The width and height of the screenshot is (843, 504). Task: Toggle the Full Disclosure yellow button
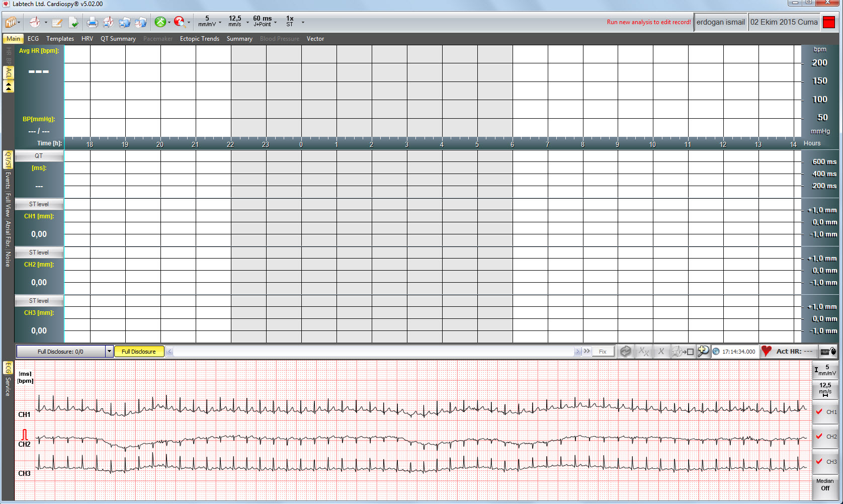click(x=139, y=352)
